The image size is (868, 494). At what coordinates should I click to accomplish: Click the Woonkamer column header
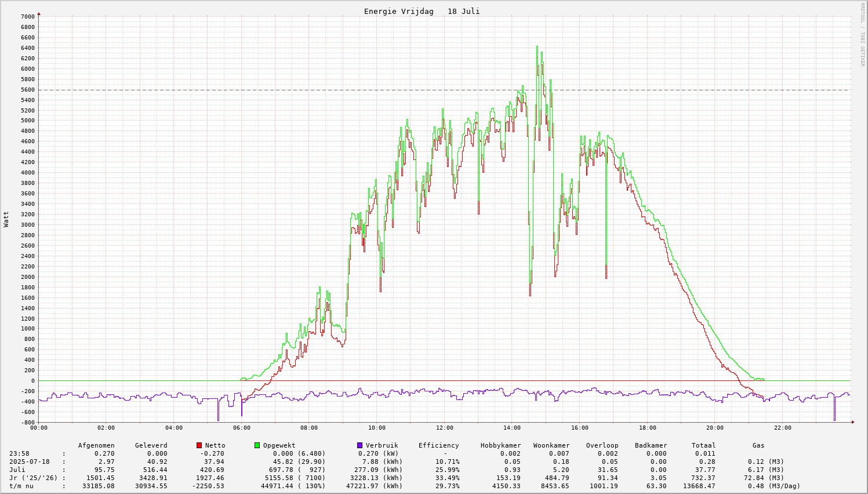tap(551, 445)
